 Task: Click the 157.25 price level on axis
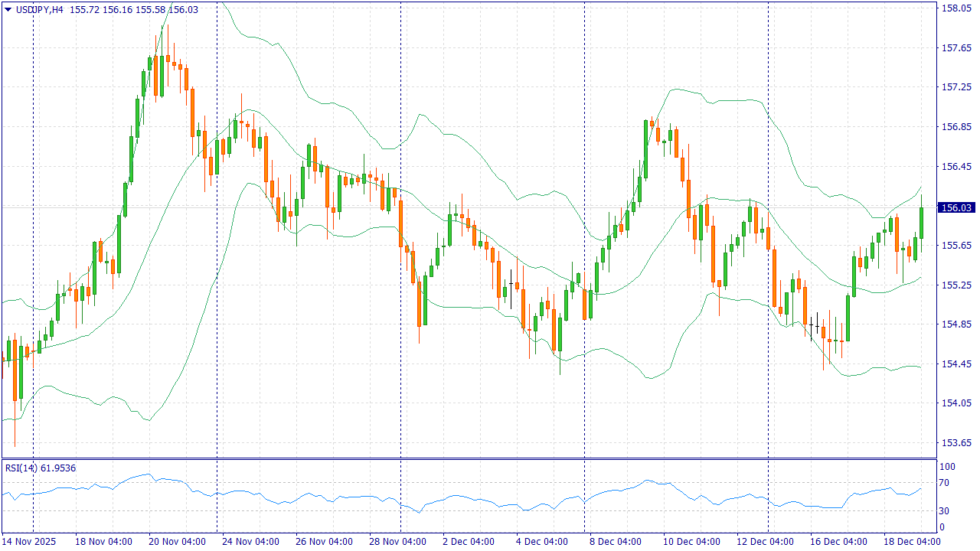tap(955, 88)
